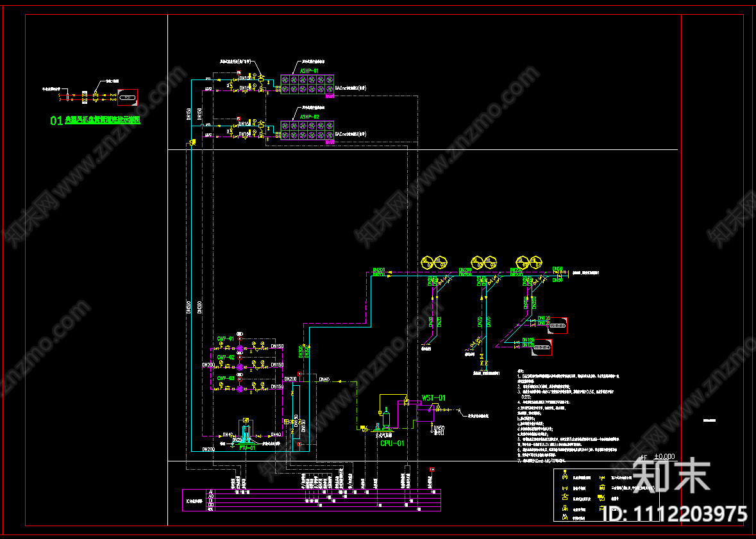The width and height of the screenshot is (756, 539).
Task: Click the CWP-01 purple pump symbol
Action: tap(240, 348)
